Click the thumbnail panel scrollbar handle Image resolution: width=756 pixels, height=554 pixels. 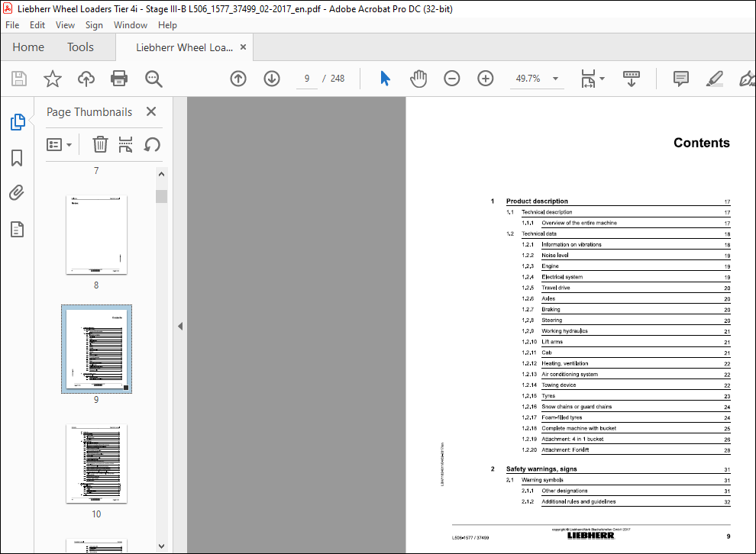[x=162, y=197]
